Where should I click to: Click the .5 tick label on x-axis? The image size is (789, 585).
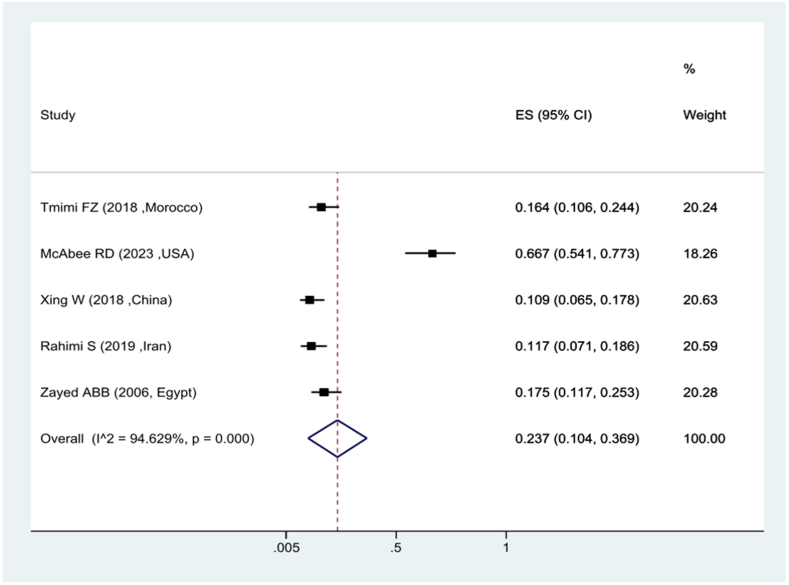coord(396,548)
